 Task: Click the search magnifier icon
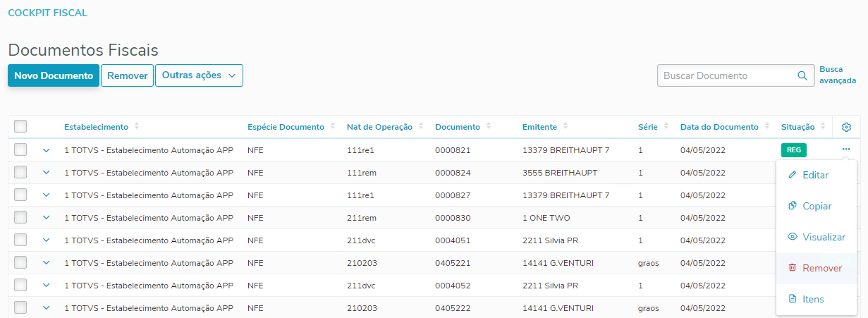click(802, 75)
